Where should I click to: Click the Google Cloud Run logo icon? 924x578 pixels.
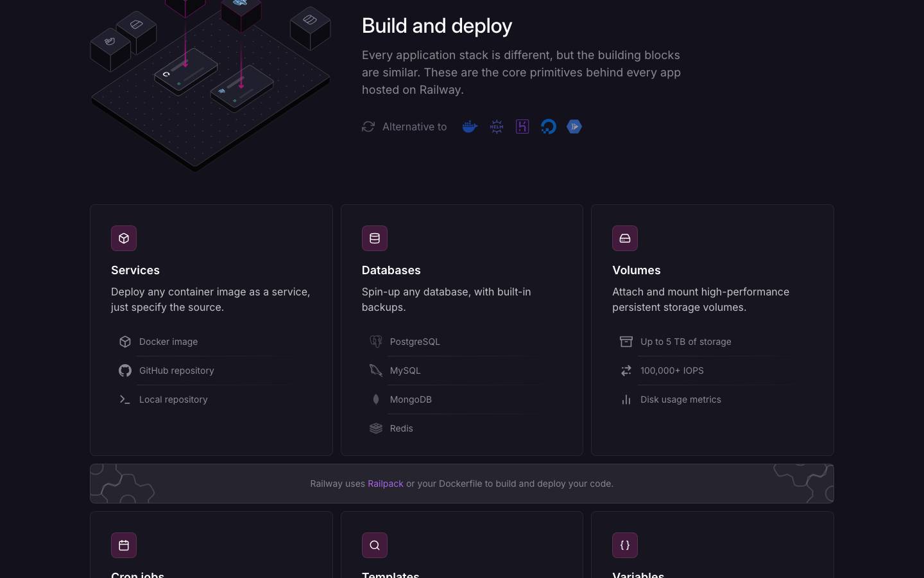(x=574, y=127)
